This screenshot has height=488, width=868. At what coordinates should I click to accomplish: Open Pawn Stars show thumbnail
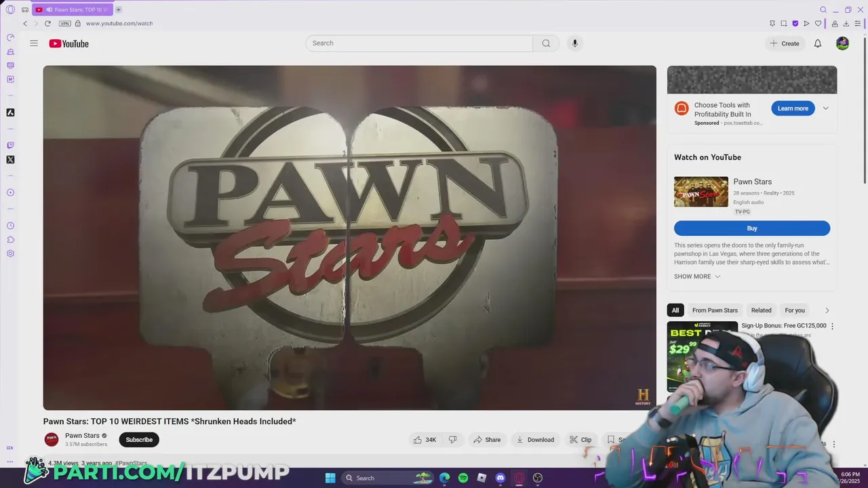click(x=701, y=192)
